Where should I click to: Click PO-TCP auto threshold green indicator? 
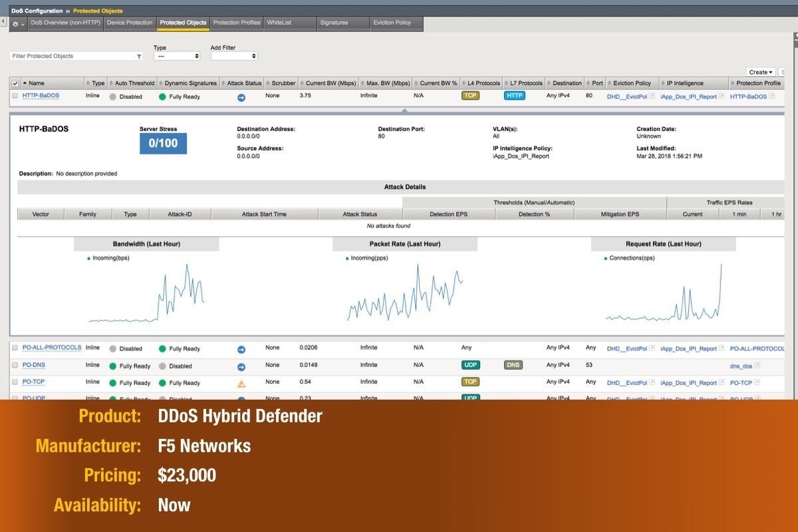[113, 383]
